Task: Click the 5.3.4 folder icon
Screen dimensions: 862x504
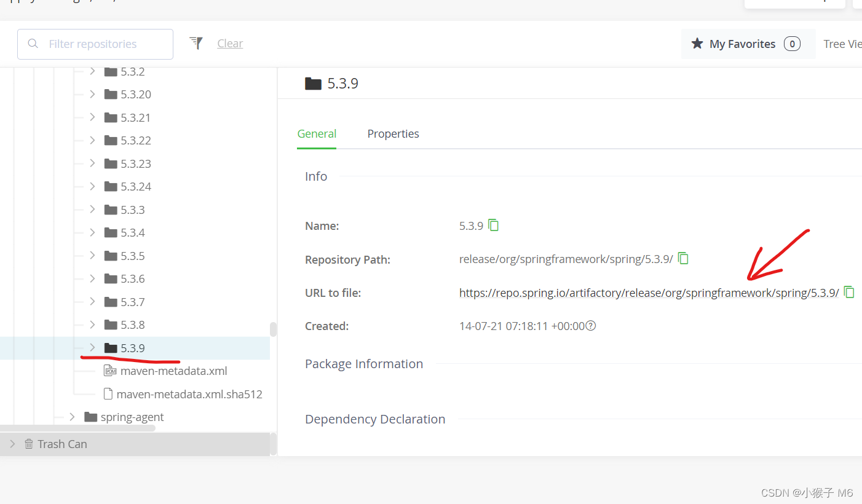Action: click(111, 232)
